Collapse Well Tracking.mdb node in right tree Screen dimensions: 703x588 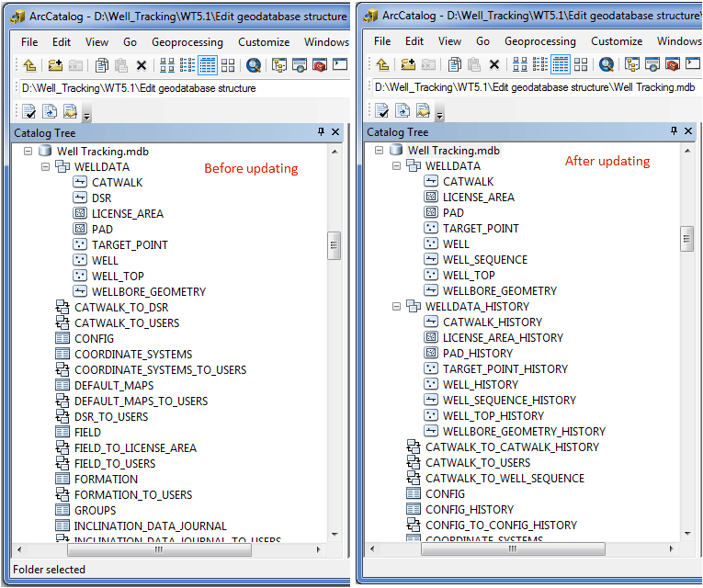pos(379,151)
